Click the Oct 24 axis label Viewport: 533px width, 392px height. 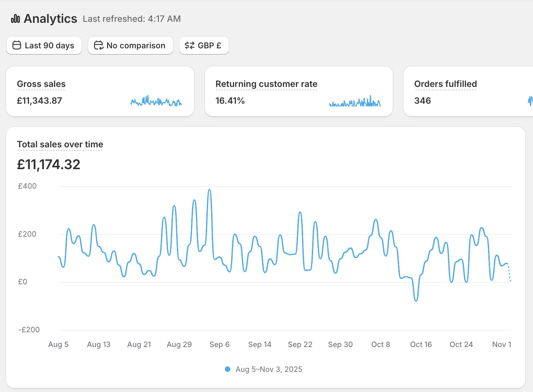click(x=461, y=344)
